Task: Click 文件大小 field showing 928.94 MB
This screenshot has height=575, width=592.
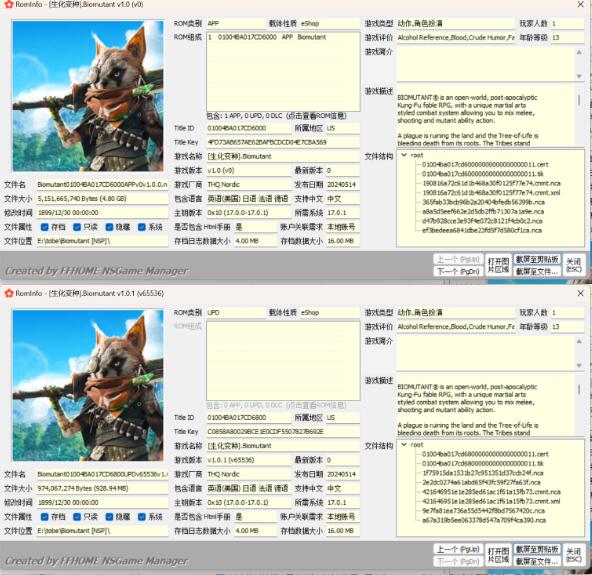Action: coord(102,488)
